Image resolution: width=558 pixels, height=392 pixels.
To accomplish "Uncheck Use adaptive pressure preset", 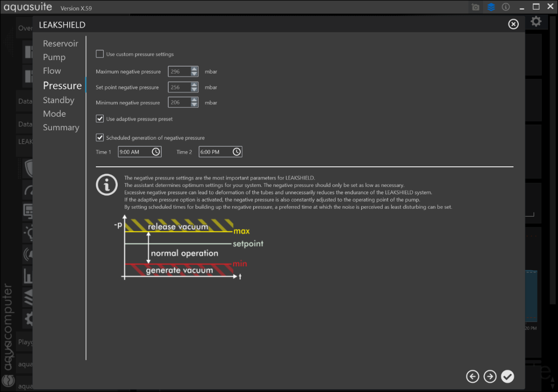I will pos(100,118).
